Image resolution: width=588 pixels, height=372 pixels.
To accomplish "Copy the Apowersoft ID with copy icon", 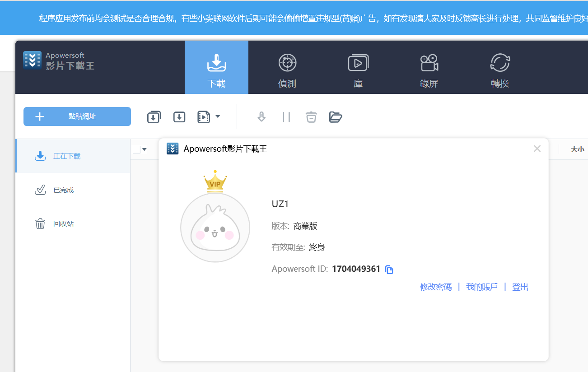I will point(389,270).
